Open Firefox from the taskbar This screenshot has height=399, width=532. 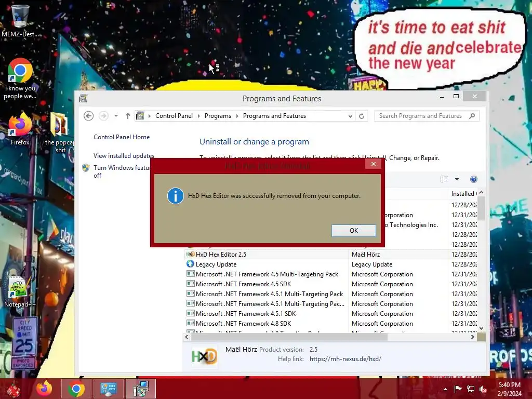(44, 389)
